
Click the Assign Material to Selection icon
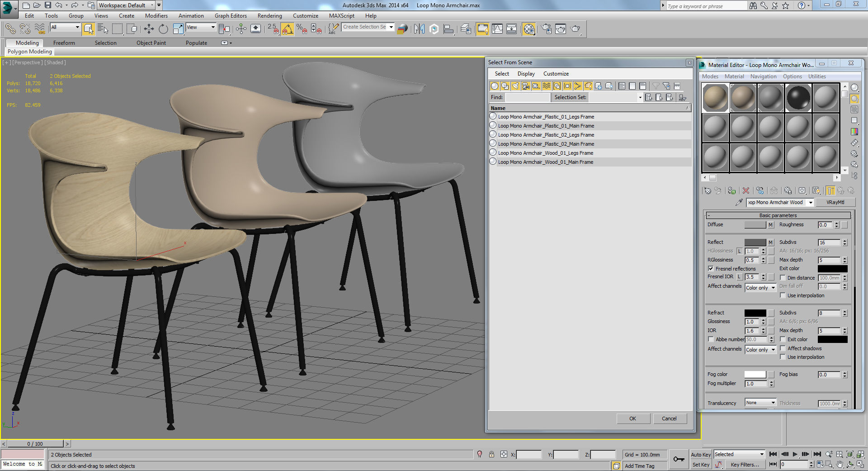732,190
